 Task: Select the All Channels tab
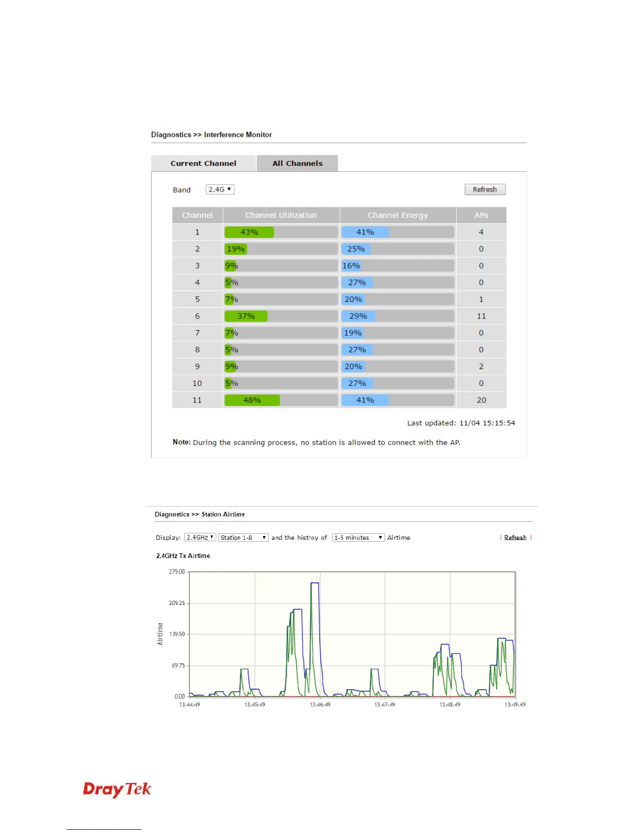(x=297, y=163)
